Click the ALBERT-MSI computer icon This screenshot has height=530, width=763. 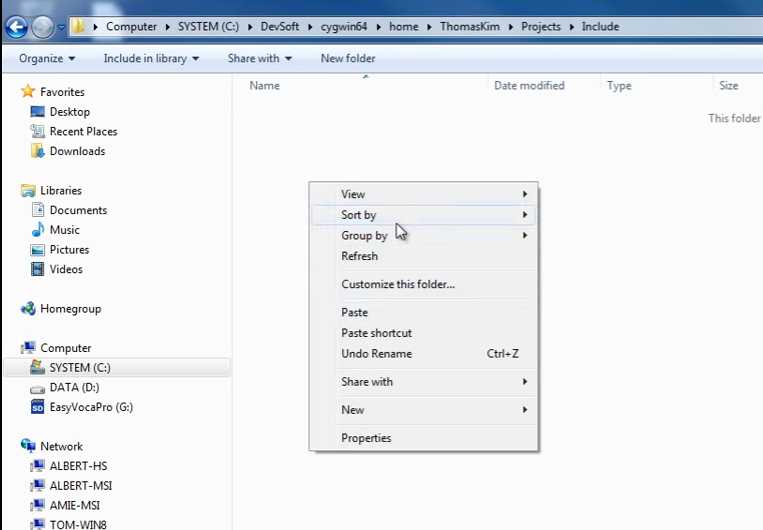[37, 485]
